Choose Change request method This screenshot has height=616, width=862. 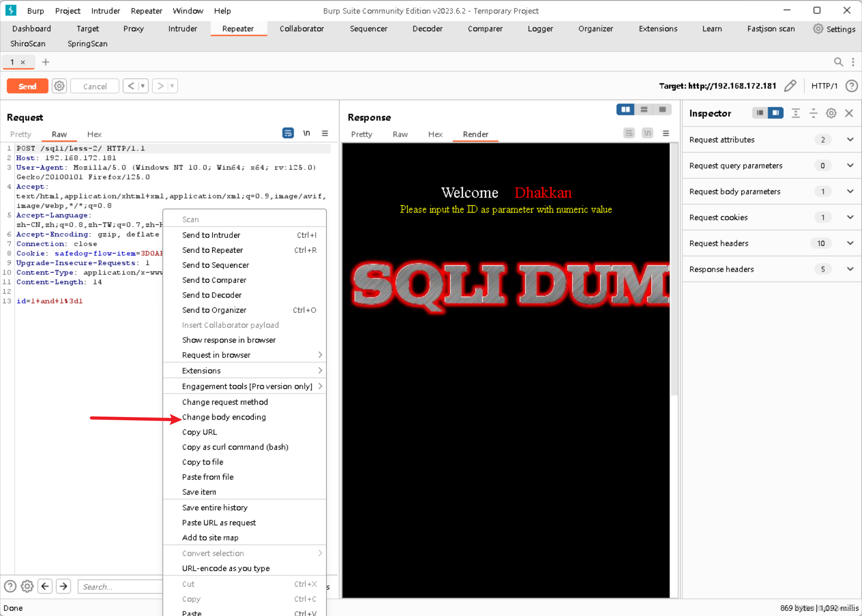(245, 402)
